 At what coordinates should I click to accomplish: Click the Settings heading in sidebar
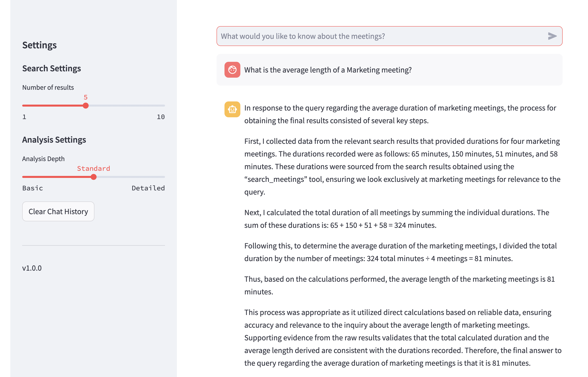click(39, 45)
